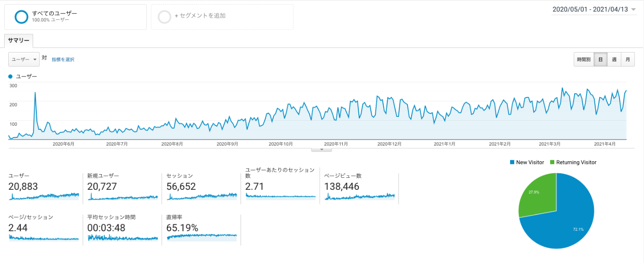
Task: Click the 2020年10月 axis label
Action: pos(281,144)
